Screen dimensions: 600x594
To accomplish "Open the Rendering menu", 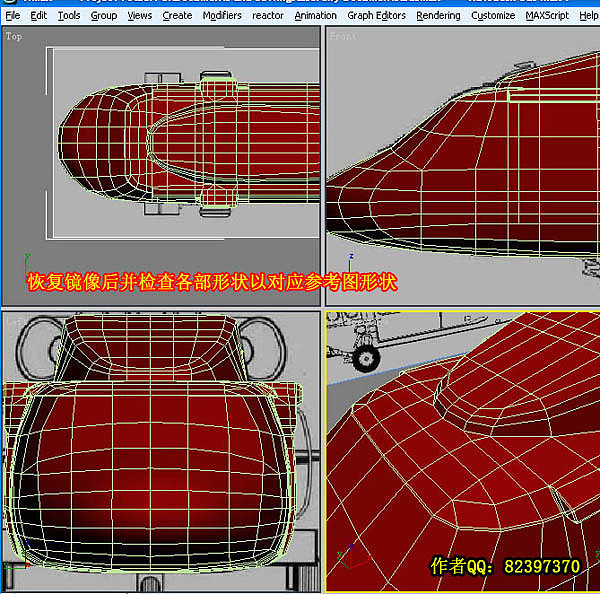I will point(438,16).
